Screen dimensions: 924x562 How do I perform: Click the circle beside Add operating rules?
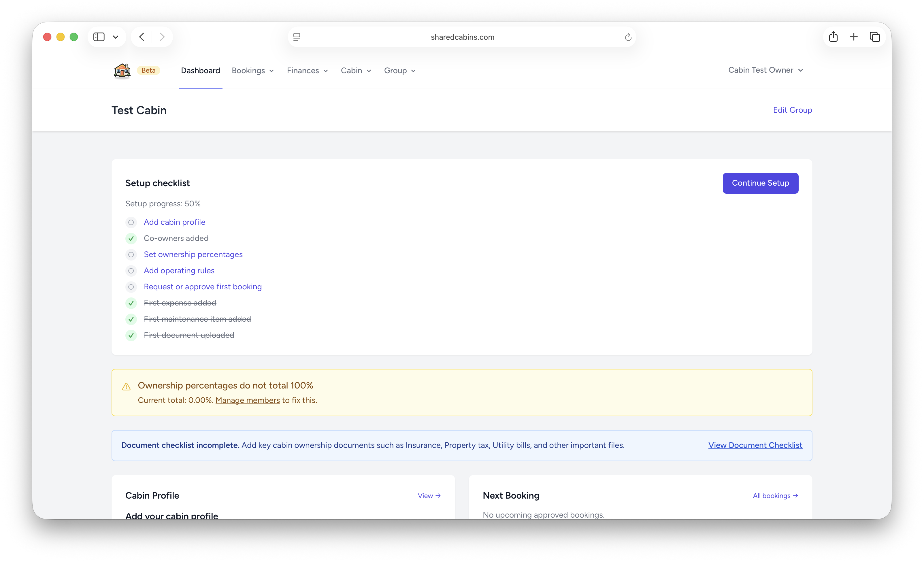pos(131,271)
